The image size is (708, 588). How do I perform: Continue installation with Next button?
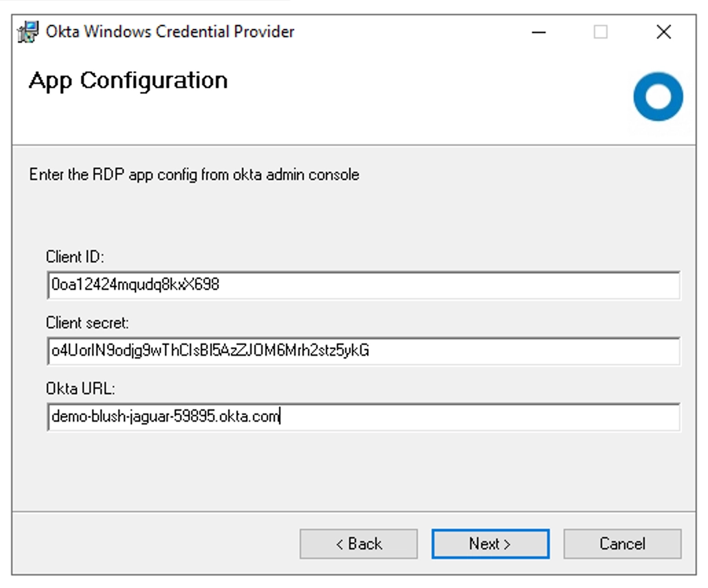(490, 544)
